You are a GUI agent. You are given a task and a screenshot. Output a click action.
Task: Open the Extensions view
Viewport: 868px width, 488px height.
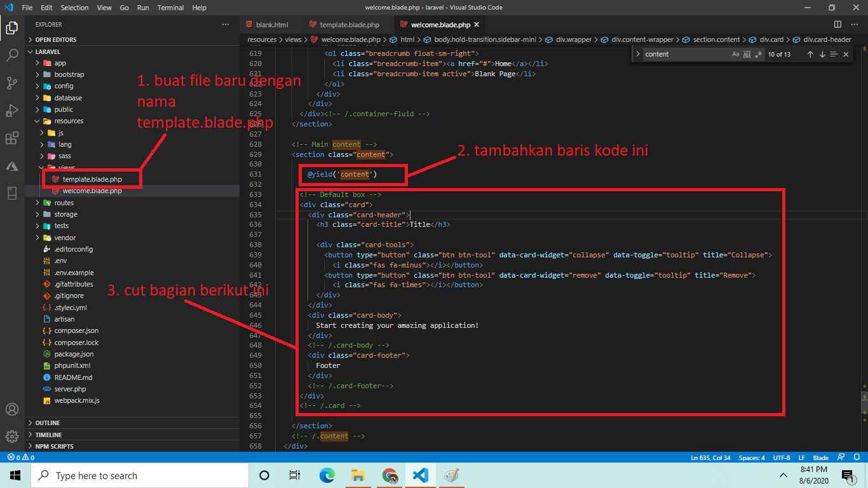coord(12,139)
